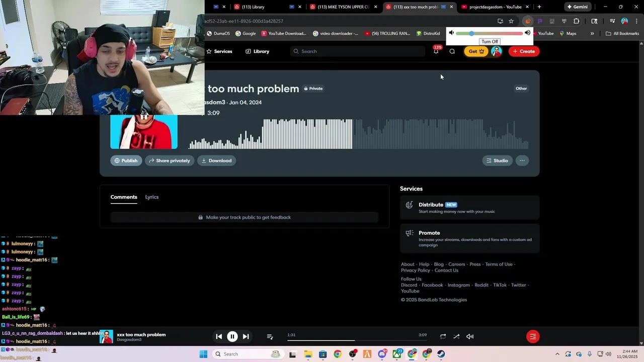Open the Instagram footer link

click(458, 285)
